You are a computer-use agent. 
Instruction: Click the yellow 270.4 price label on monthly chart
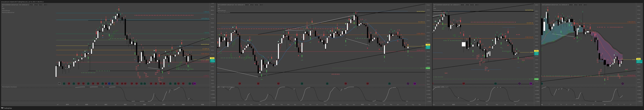212,58
